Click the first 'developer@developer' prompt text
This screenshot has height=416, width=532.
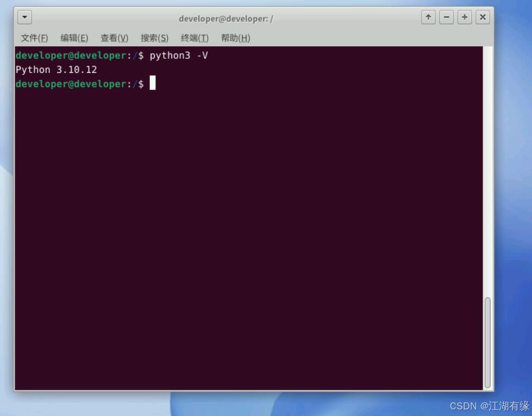click(x=71, y=55)
